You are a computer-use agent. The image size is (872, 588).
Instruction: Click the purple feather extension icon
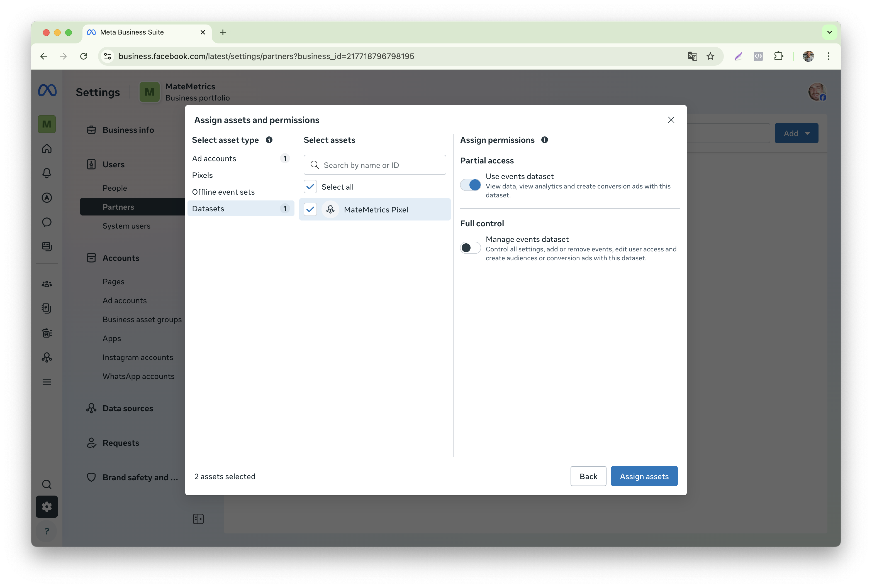[738, 56]
